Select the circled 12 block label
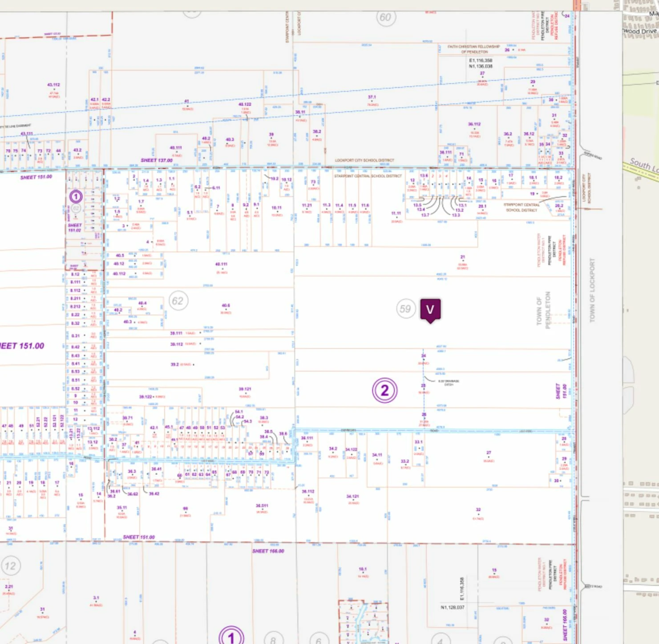659x644 pixels. coord(10,566)
